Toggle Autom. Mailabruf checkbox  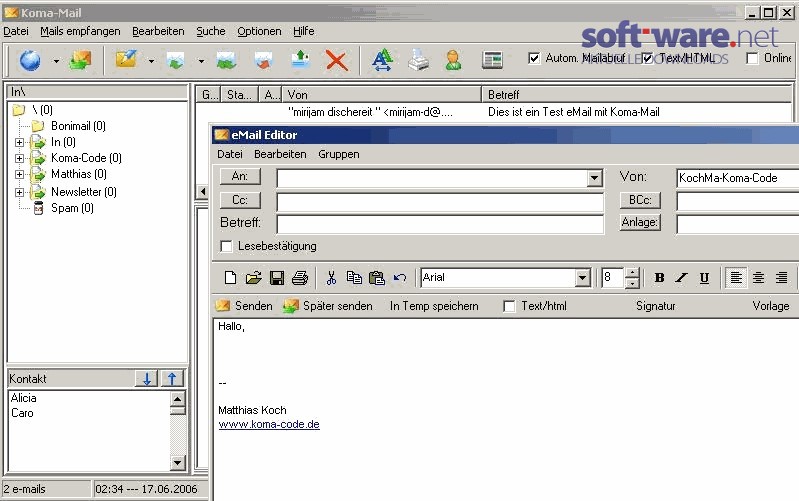[x=534, y=58]
